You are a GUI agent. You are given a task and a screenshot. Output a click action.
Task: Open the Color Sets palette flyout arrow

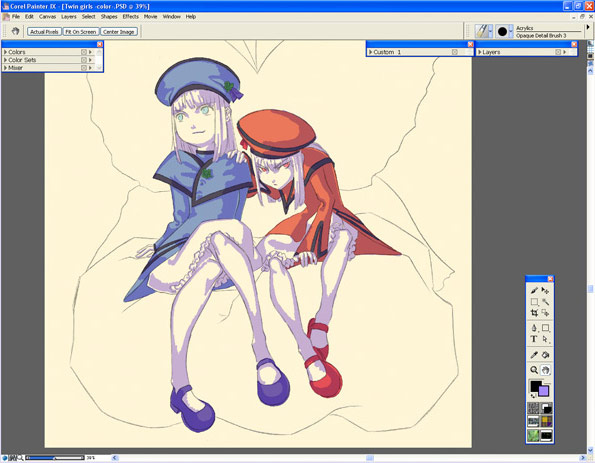coord(90,60)
